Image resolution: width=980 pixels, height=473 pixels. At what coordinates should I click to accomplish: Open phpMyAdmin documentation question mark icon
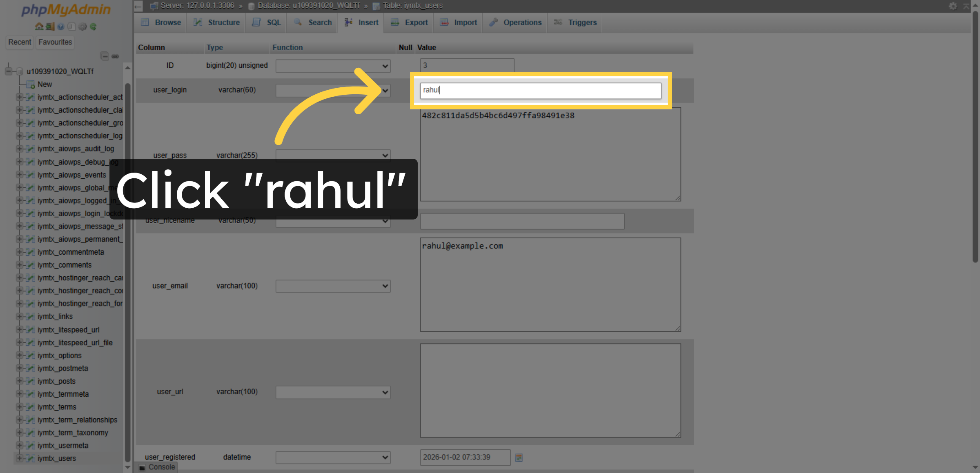point(61,27)
